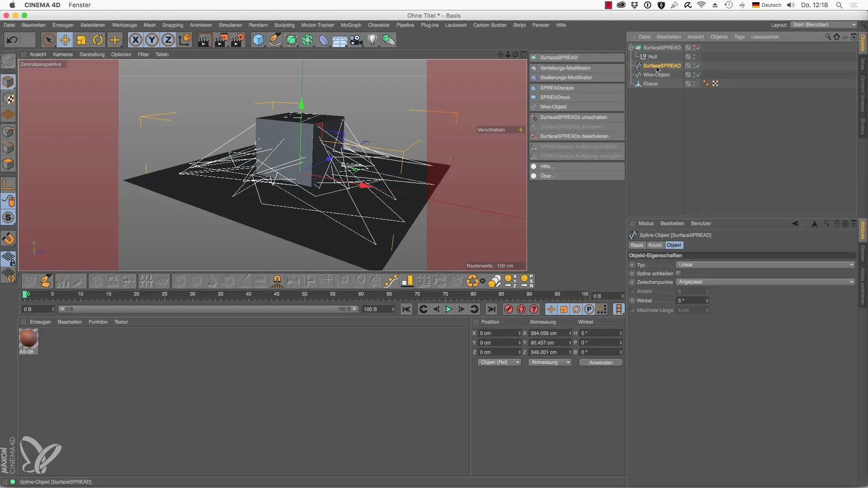Open the Typ dropdown (Linear)
This screenshot has height=488, width=868.
pos(765,265)
